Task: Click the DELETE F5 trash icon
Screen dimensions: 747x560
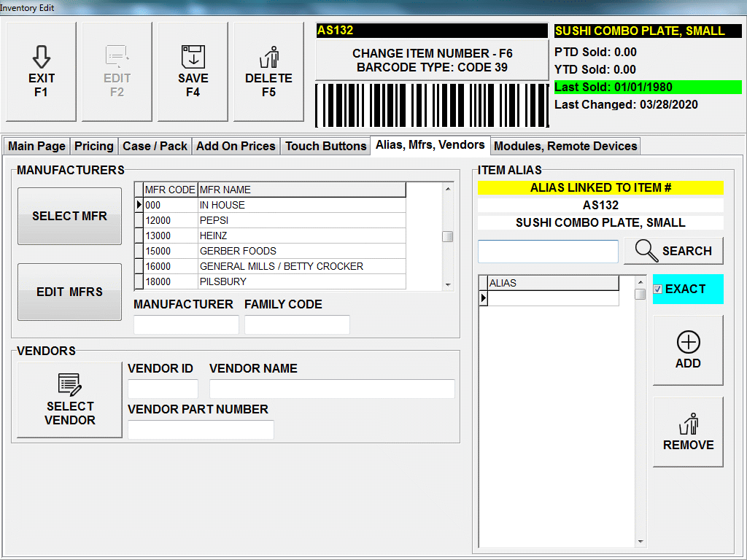Action: pyautogui.click(x=268, y=57)
